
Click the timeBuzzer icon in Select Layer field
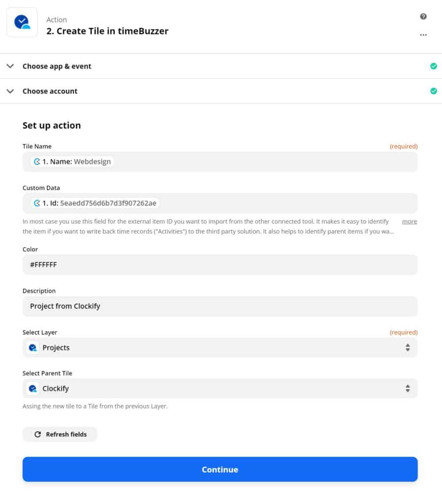click(x=33, y=347)
